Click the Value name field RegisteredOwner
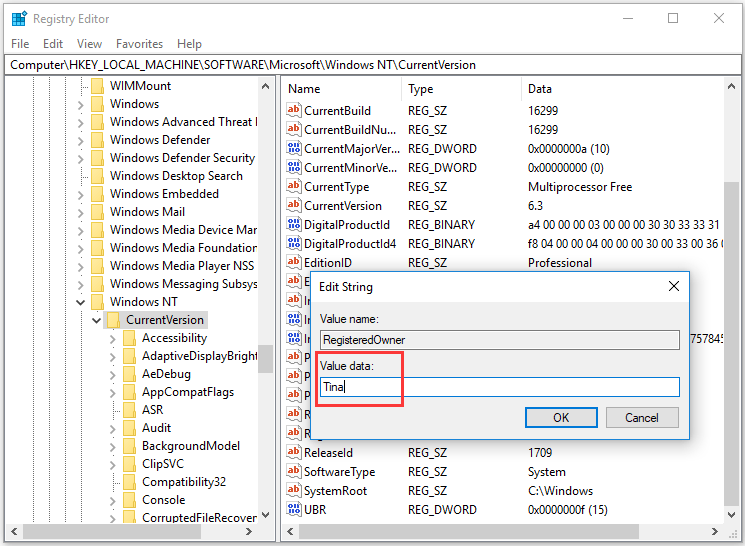745x546 pixels. pyautogui.click(x=500, y=340)
